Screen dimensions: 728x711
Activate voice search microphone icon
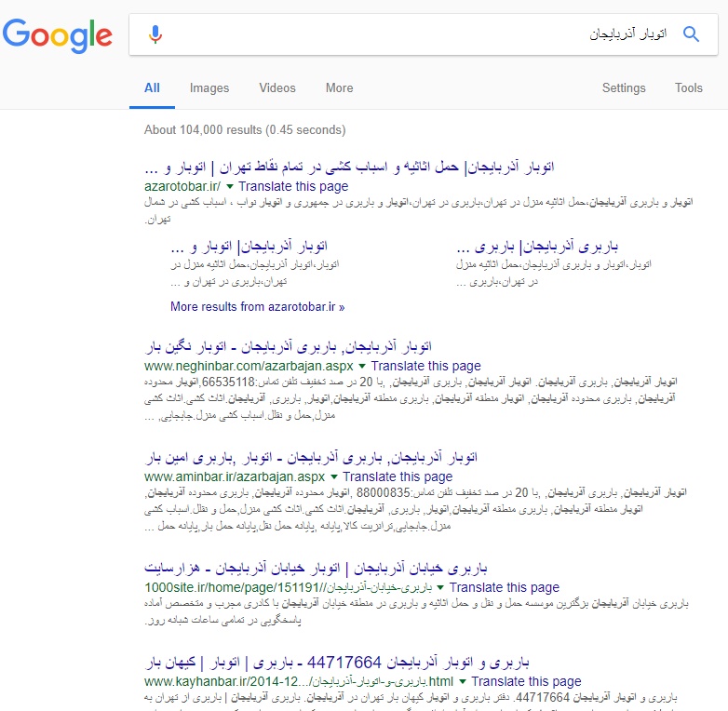[155, 34]
